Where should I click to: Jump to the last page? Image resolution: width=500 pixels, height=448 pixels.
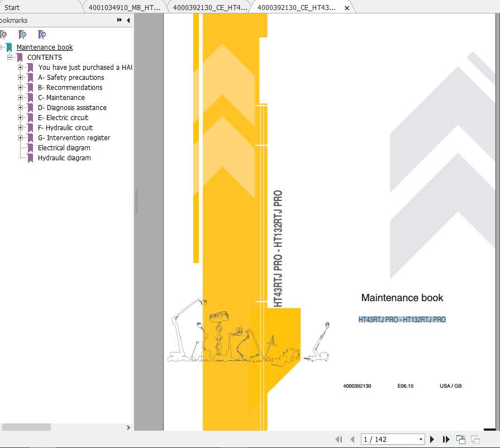[446, 440]
